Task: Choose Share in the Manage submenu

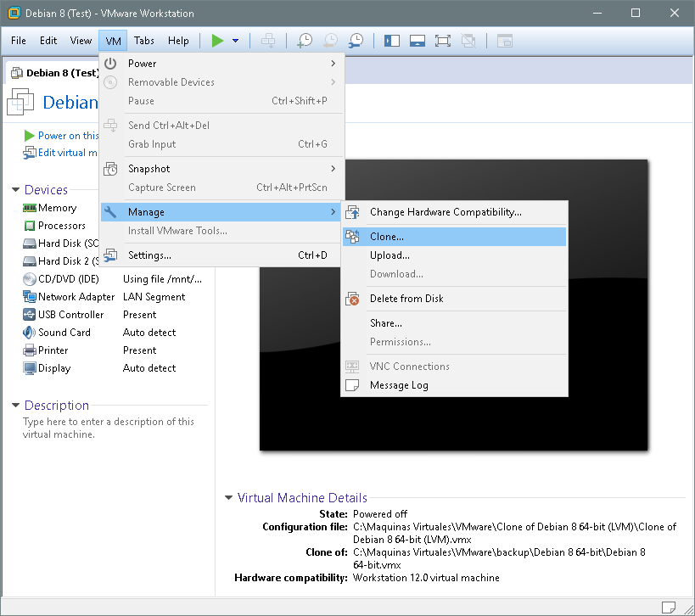Action: tap(454, 323)
